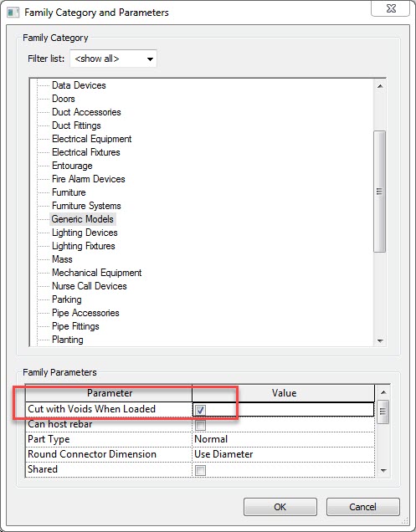This screenshot has width=416, height=532.
Task: Click Round Connector Dimension parameter label
Action: tap(92, 454)
